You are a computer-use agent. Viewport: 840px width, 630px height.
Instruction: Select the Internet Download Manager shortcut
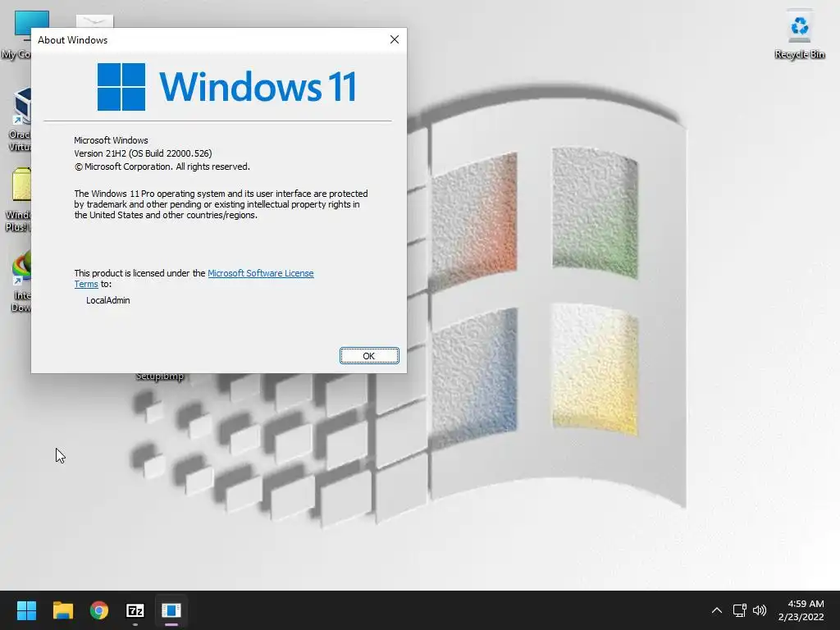(21, 281)
